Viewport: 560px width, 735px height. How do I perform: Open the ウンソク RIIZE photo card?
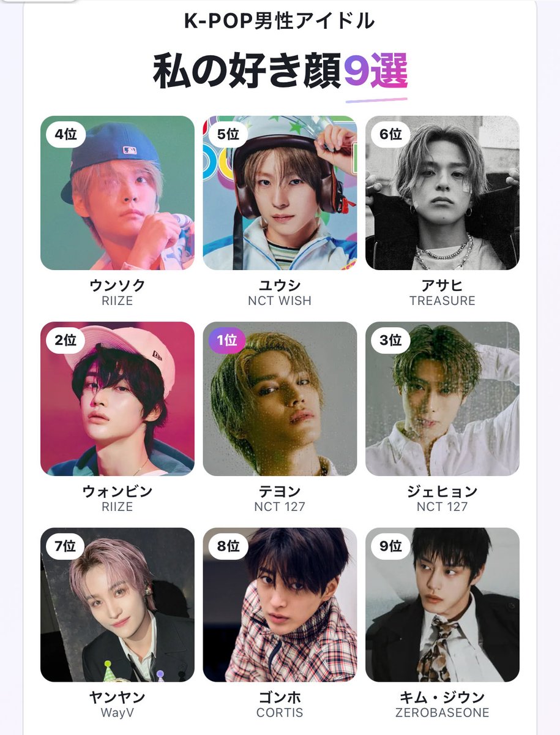pos(118,193)
